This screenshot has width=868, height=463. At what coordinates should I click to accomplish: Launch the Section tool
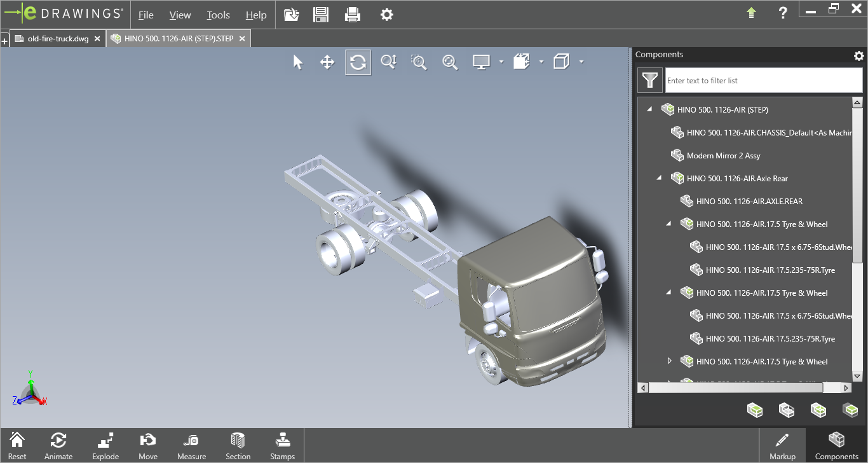pyautogui.click(x=238, y=446)
